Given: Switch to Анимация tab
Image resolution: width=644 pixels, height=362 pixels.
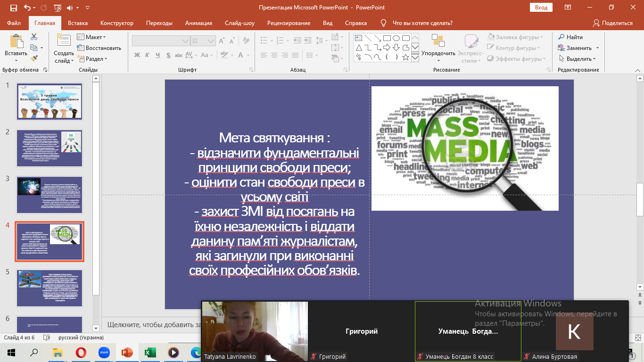Looking at the screenshot, I should pyautogui.click(x=198, y=23).
